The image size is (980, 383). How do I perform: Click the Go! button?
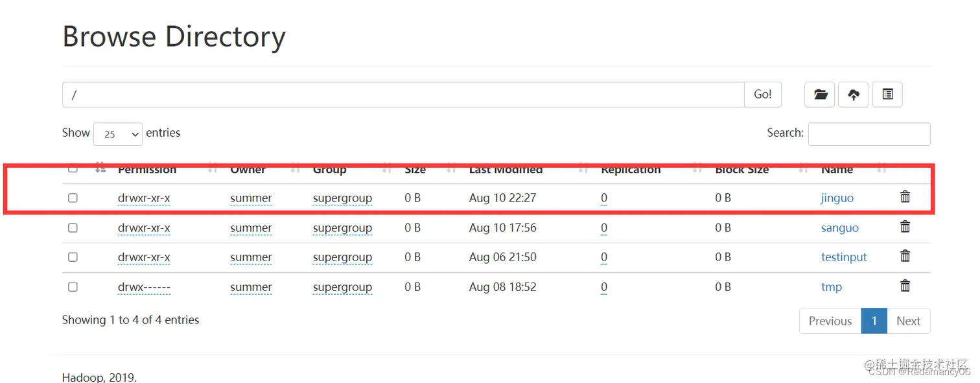click(x=763, y=95)
